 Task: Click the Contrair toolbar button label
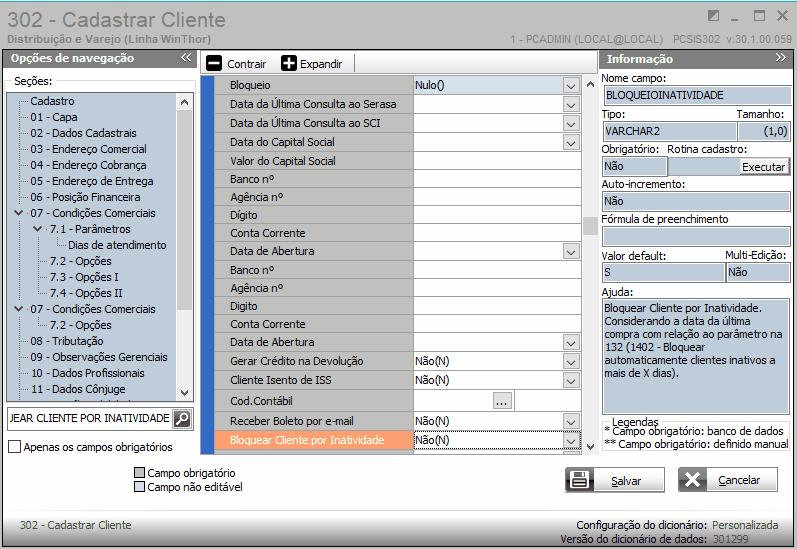click(x=247, y=64)
